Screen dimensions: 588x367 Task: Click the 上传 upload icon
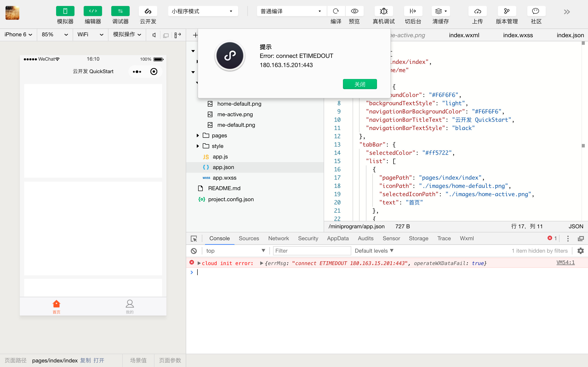click(x=477, y=11)
